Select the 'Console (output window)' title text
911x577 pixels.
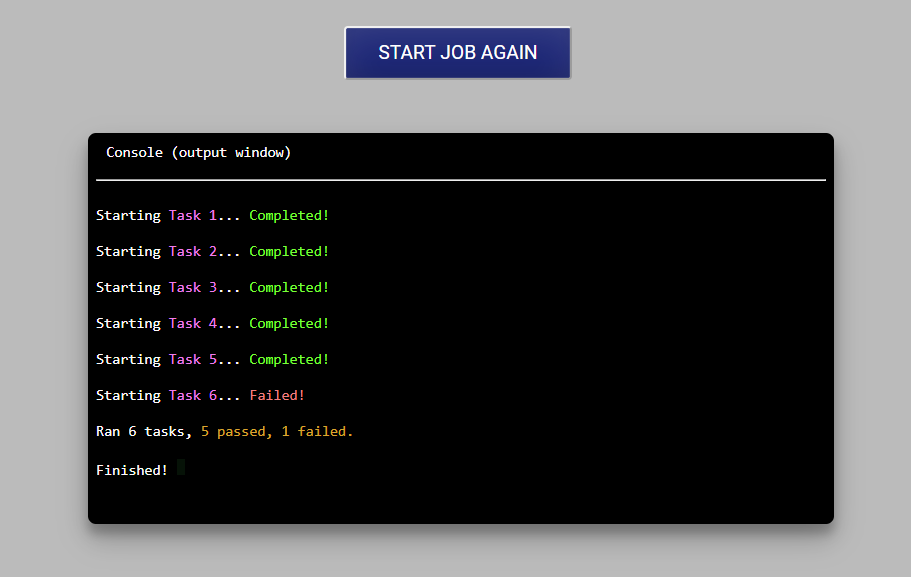tap(198, 153)
